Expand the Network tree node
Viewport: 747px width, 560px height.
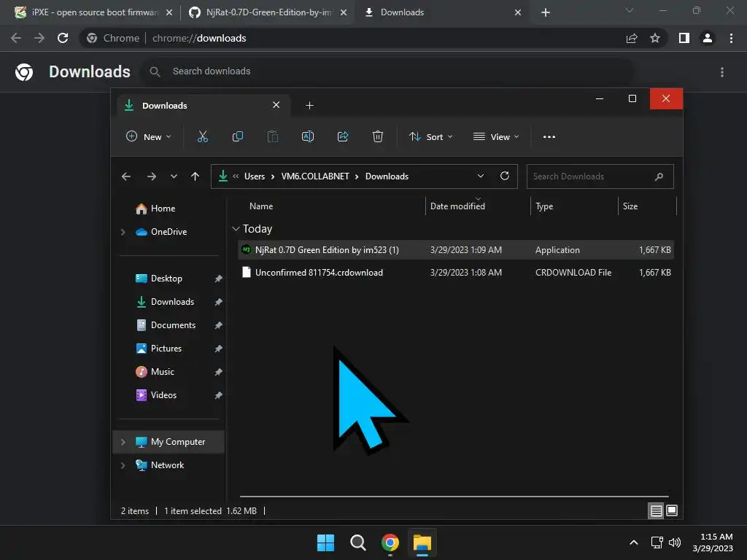tap(123, 465)
